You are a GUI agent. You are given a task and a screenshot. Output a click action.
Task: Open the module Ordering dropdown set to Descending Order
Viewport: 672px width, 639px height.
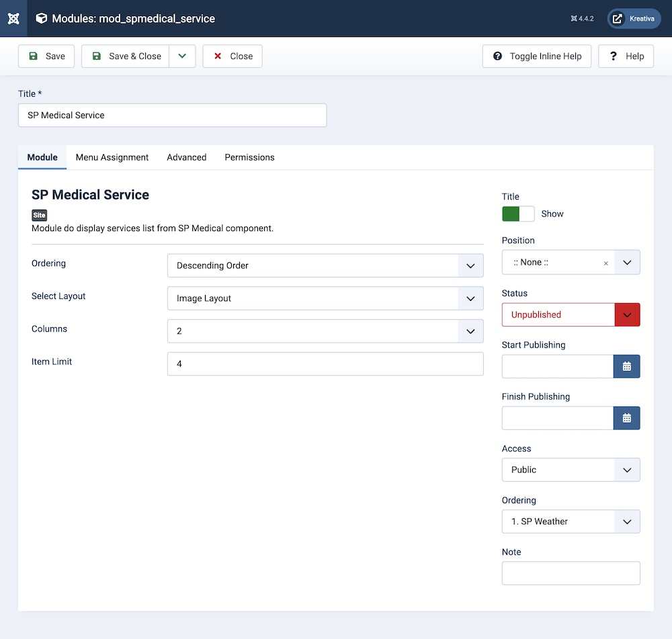point(325,265)
